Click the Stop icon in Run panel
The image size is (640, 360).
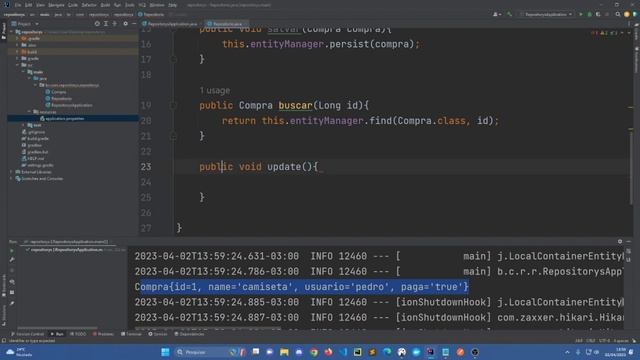12,270
